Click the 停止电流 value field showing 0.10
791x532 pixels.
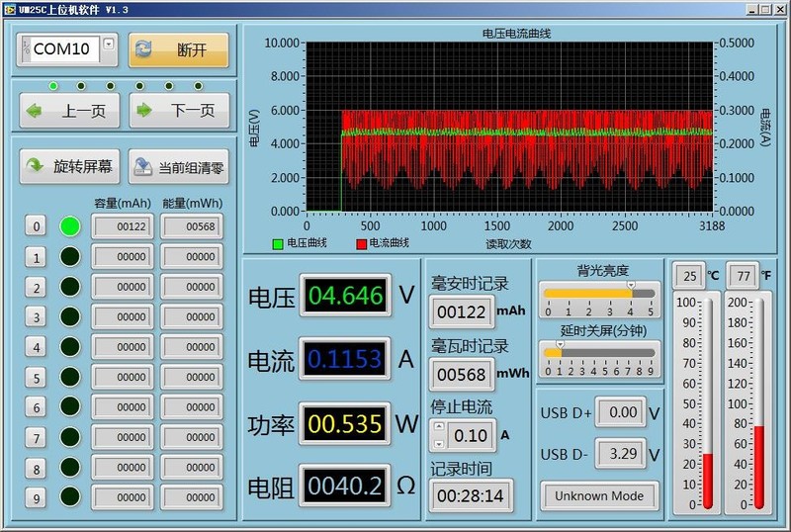tap(472, 435)
